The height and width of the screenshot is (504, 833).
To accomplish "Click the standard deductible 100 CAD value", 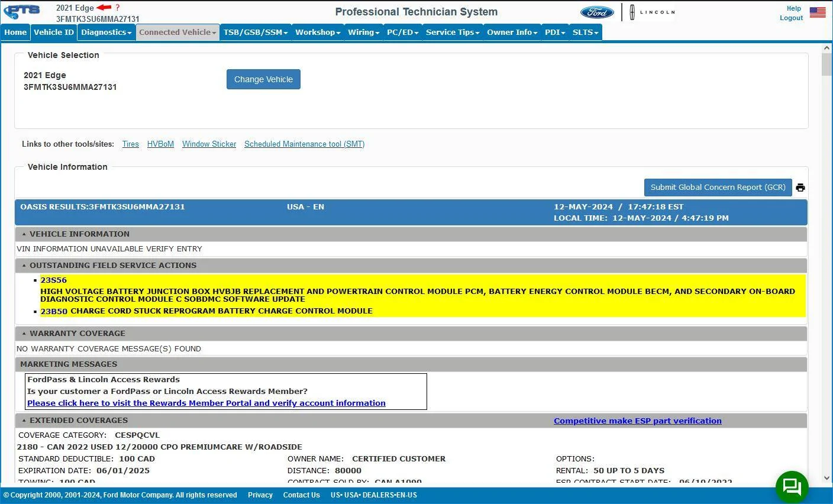I will click(x=137, y=459).
